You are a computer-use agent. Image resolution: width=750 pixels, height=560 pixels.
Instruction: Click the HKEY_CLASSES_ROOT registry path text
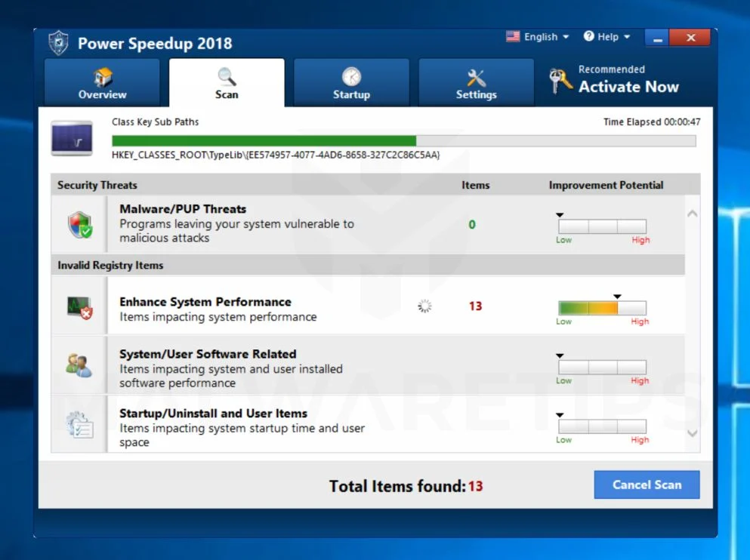pyautogui.click(x=276, y=155)
